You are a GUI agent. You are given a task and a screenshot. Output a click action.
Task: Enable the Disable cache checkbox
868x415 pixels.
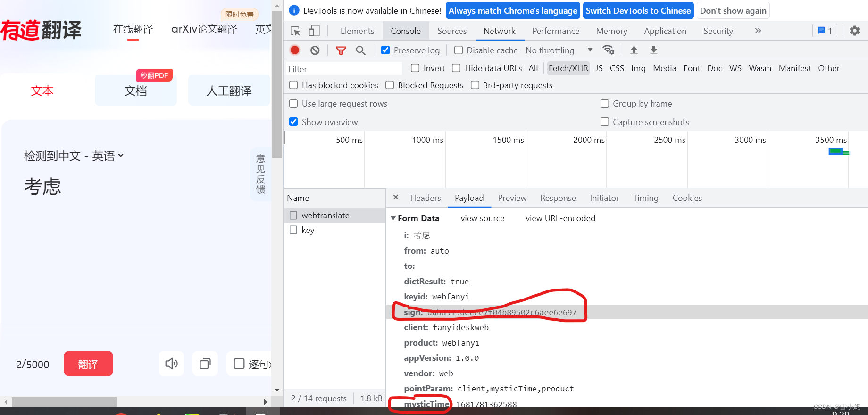pos(459,50)
